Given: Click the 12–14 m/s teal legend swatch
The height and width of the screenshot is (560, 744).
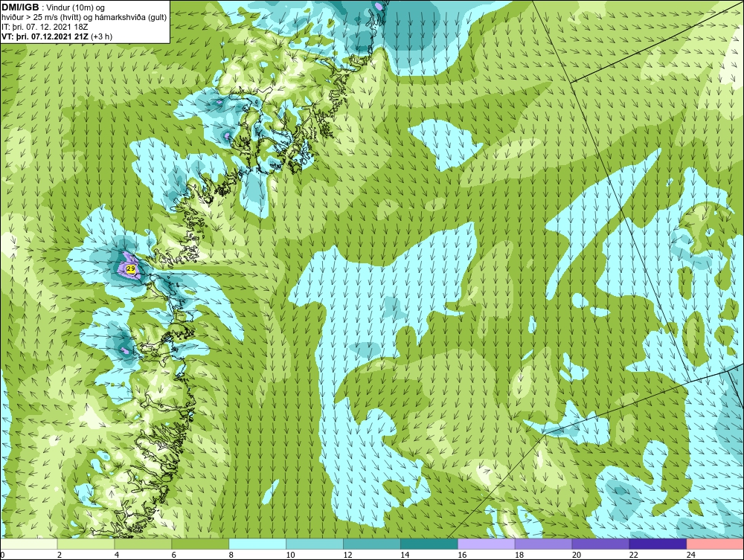Looking at the screenshot, I should coord(372,544).
